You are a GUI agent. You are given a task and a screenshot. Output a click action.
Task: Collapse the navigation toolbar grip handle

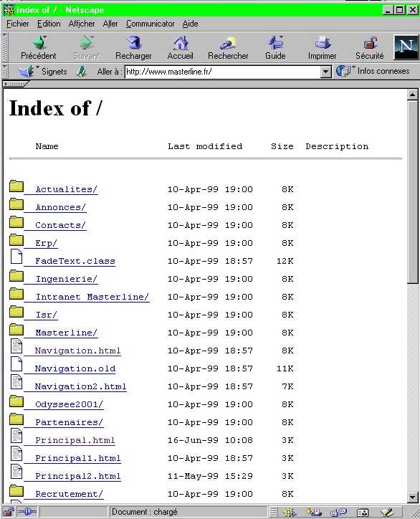(x=4, y=47)
